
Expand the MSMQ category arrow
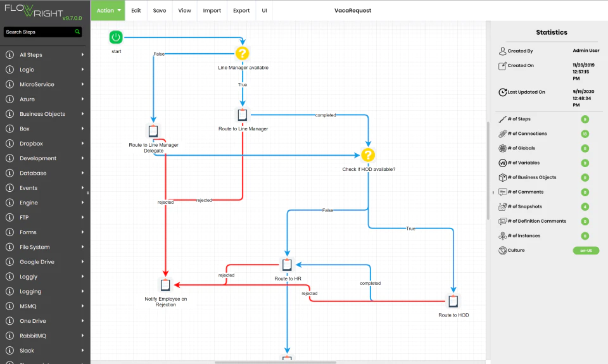coord(82,306)
